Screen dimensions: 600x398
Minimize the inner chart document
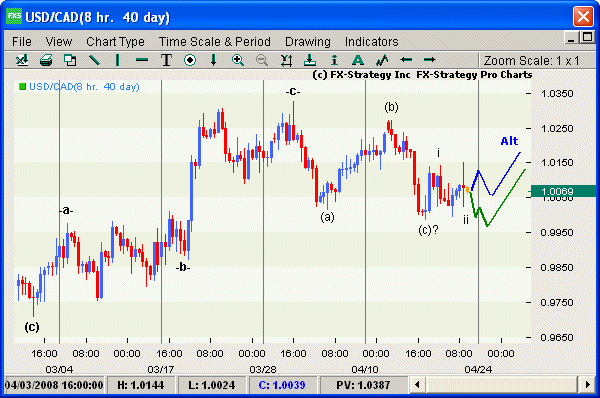(571, 38)
